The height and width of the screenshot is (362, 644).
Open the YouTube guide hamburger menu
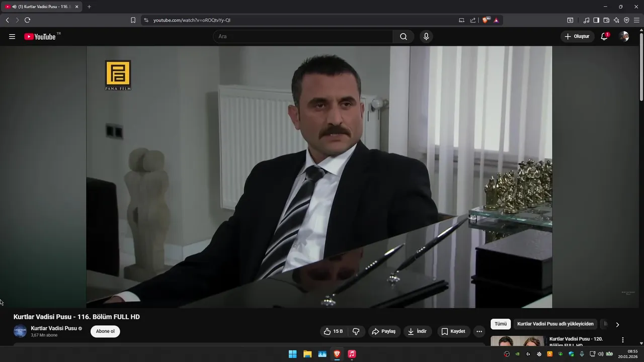click(x=12, y=37)
